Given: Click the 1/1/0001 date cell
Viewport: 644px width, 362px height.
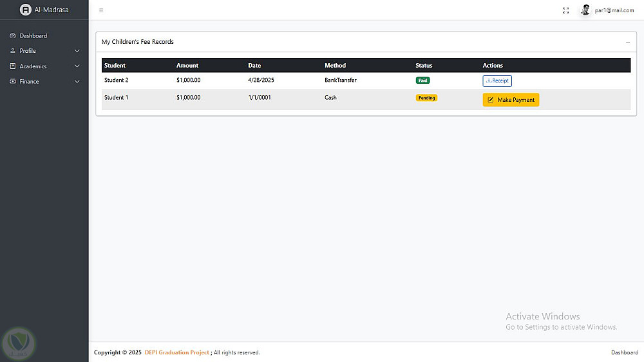Looking at the screenshot, I should click(x=260, y=97).
